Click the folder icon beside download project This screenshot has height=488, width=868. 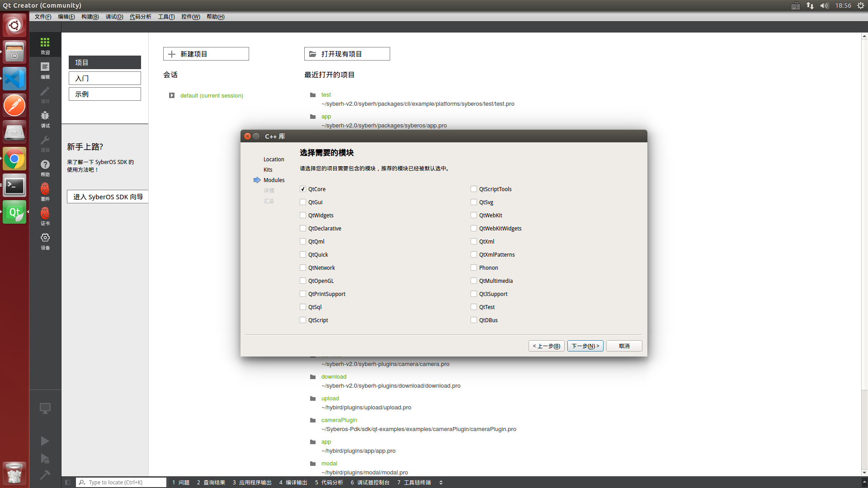[x=312, y=377]
